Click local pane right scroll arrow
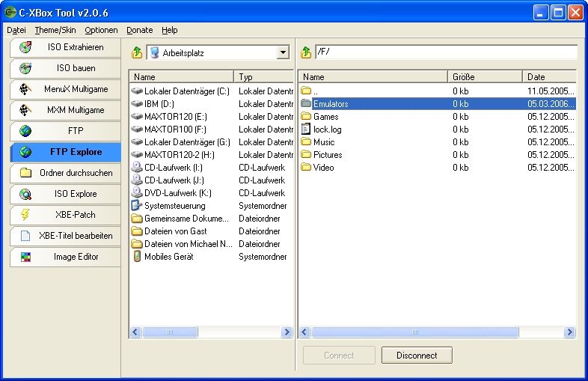 [x=287, y=332]
